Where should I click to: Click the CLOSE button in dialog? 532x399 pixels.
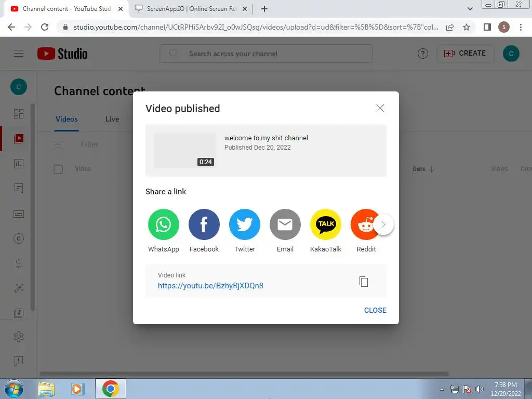click(x=375, y=310)
